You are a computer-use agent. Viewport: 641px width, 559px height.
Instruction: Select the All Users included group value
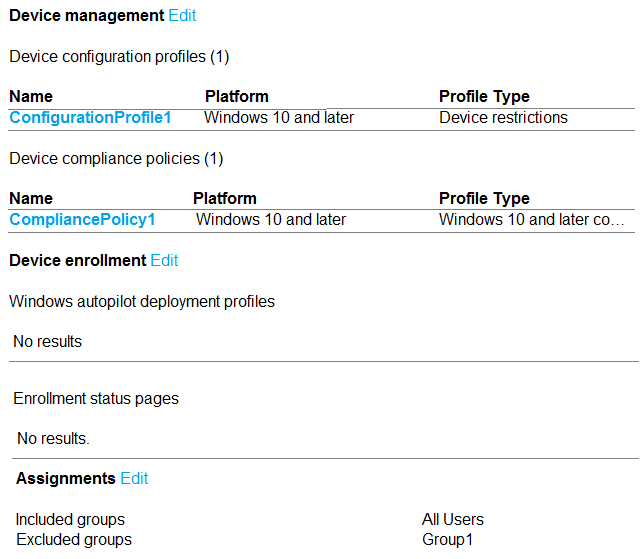point(453,520)
